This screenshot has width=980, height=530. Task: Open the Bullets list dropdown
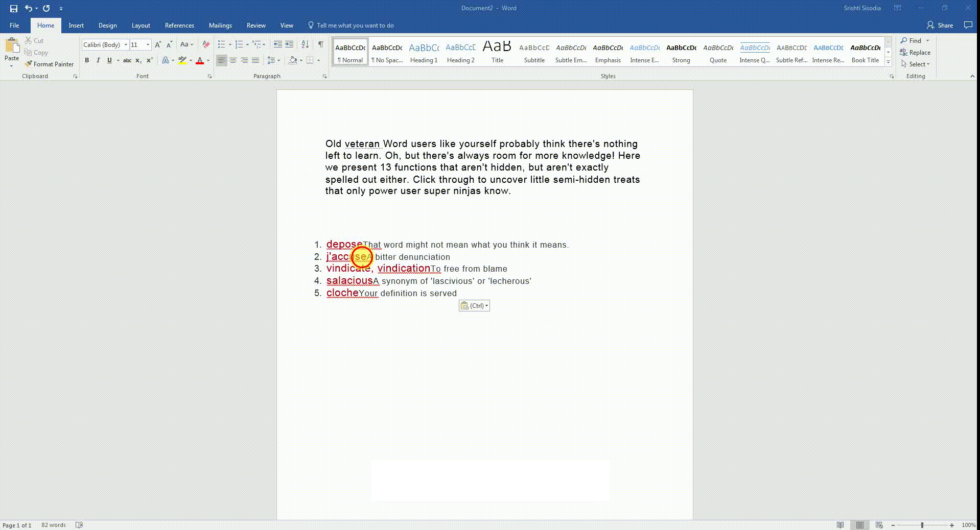click(230, 44)
